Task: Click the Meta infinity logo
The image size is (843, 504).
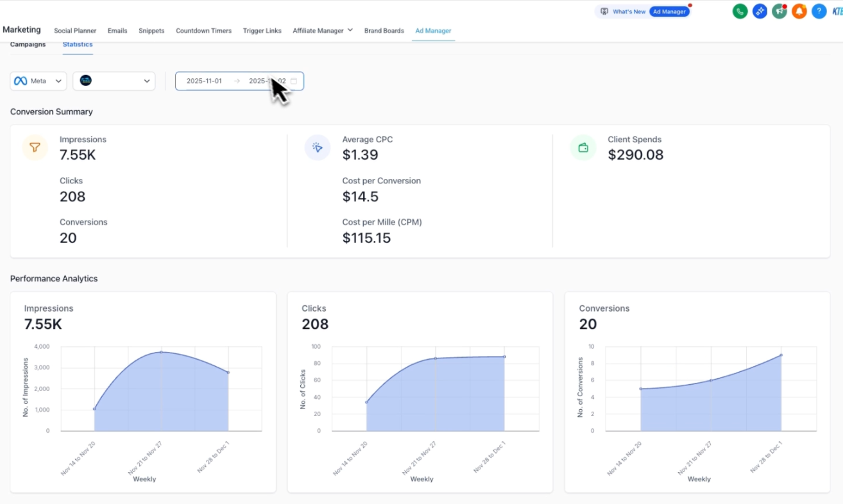Action: pyautogui.click(x=21, y=81)
